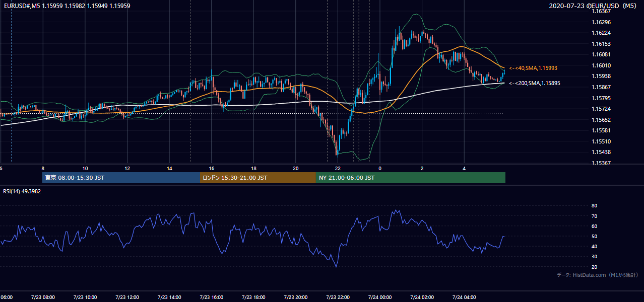
Task: Click the 2020-07-23 EUR/USD (M5) title
Action: (x=594, y=6)
